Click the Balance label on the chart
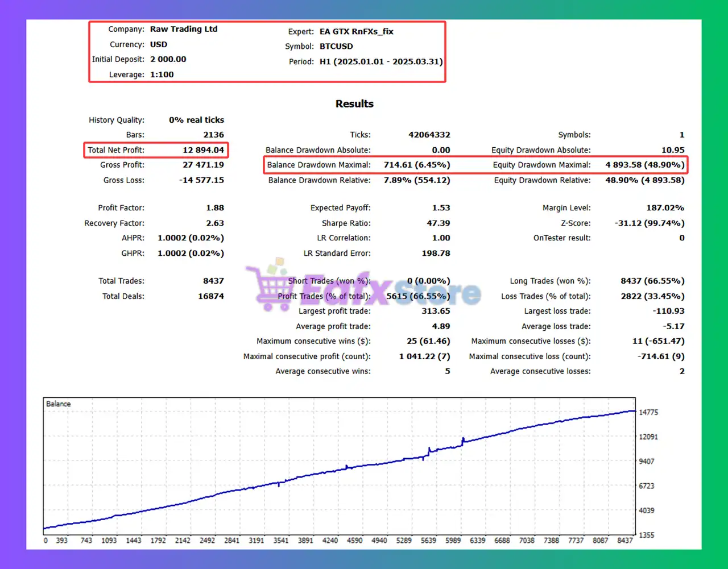Image resolution: width=728 pixels, height=569 pixels. (58, 404)
